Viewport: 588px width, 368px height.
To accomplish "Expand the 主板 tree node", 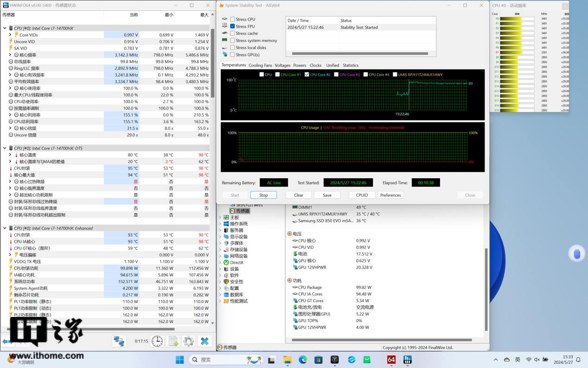I will tap(220, 218).
